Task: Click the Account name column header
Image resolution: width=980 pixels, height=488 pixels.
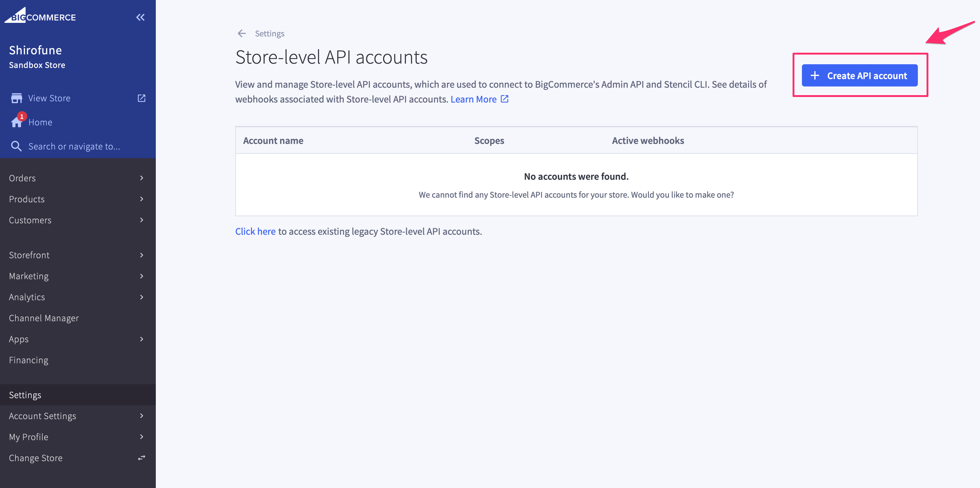Action: coord(273,141)
